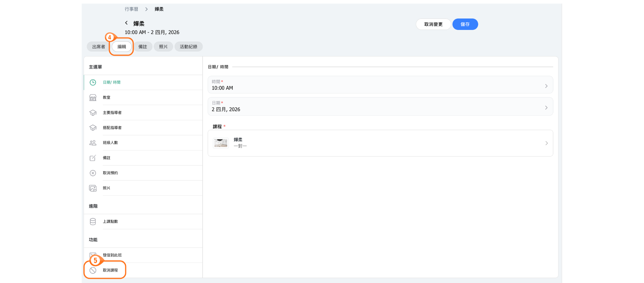Image resolution: width=644 pixels, height=283 pixels.
Task: Click the back arrow beside 嬋柔 title
Action: click(126, 23)
